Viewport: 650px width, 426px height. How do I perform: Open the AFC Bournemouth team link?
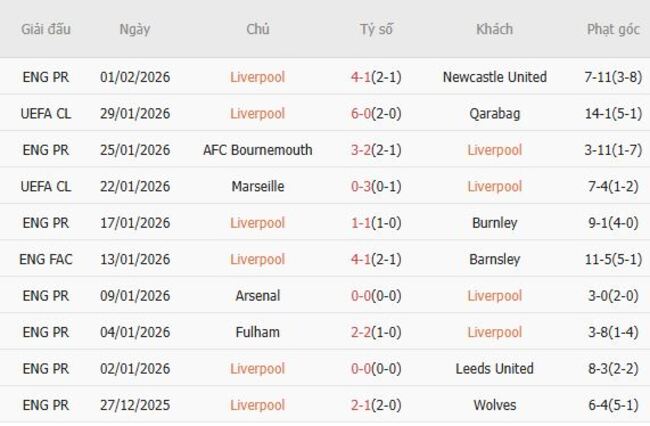[x=257, y=150]
